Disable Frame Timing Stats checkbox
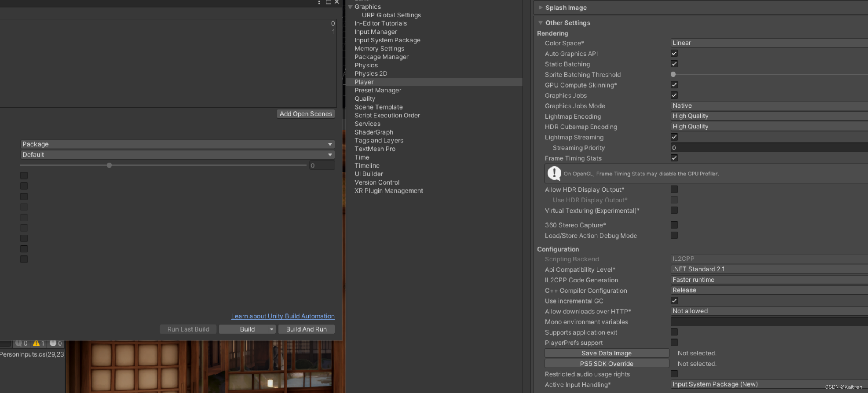Image resolution: width=868 pixels, height=393 pixels. [674, 158]
